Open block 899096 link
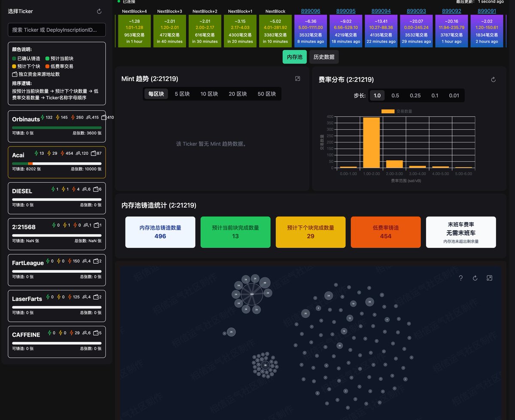The image size is (515, 420). [x=311, y=11]
